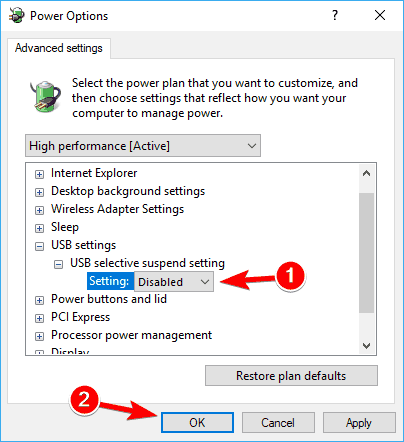Confirm changes with the OK button
Screen dimensions: 404x442
[x=197, y=423]
